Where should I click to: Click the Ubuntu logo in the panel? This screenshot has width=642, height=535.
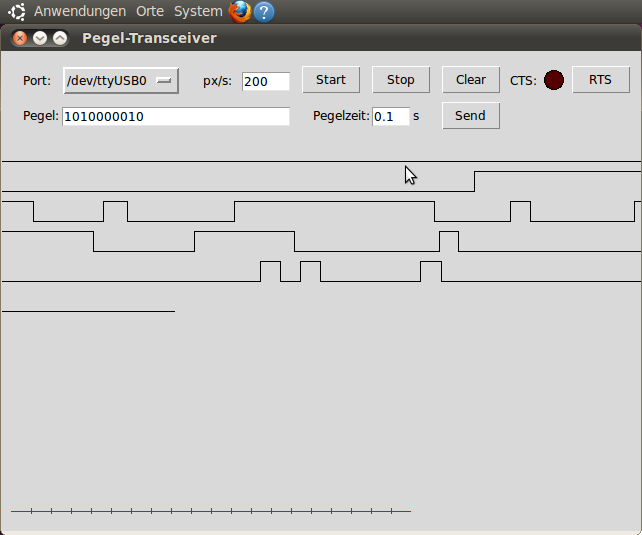pyautogui.click(x=17, y=12)
